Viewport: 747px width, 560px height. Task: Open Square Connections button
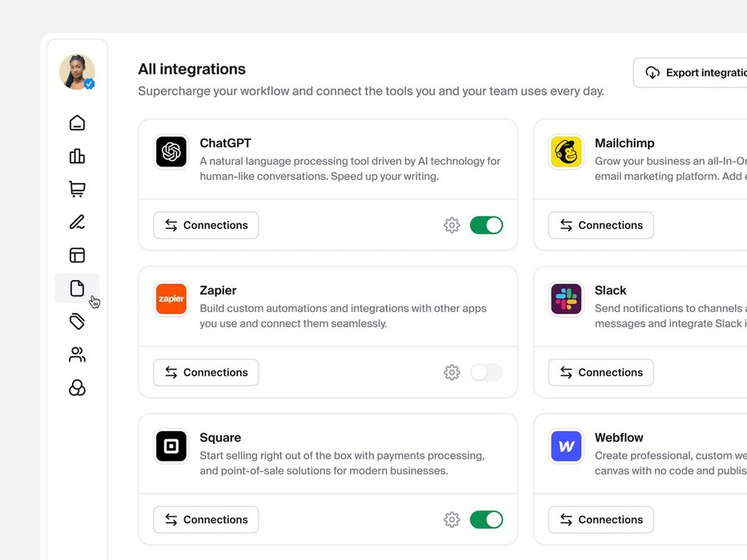pos(206,519)
